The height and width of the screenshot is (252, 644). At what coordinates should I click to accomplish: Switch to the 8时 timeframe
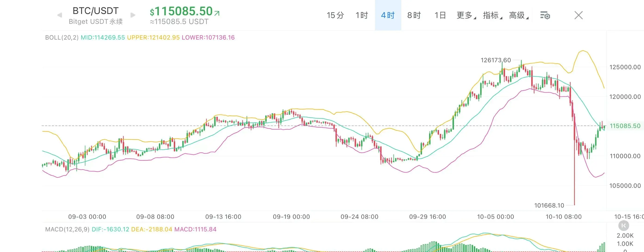coord(414,15)
